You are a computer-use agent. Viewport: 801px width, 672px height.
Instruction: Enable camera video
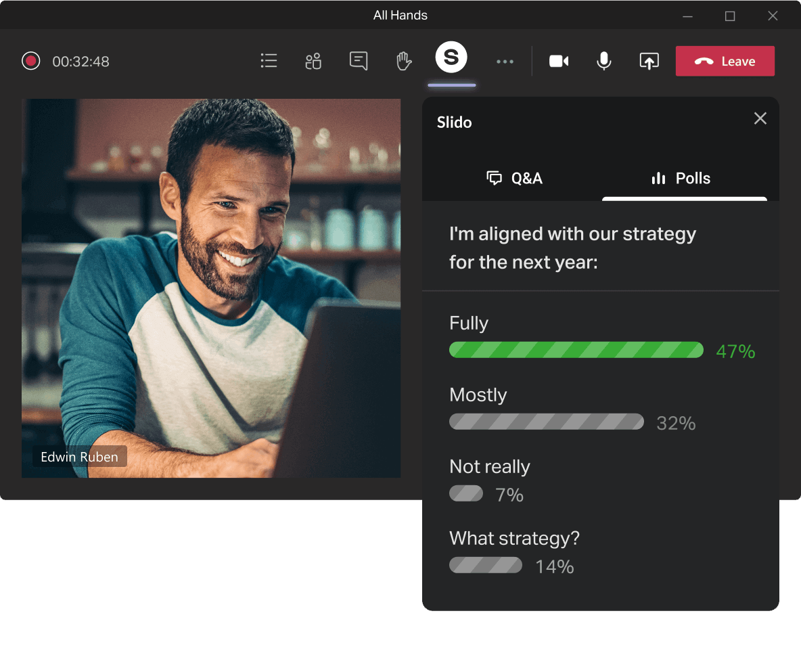[x=558, y=61]
